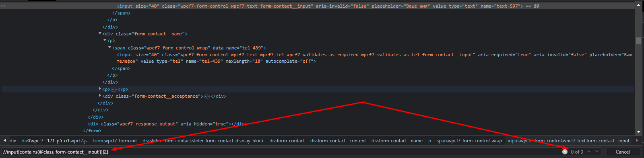Screen dimensions: 644x158
Task: Focus the XPath search input field
Action: point(282,152)
